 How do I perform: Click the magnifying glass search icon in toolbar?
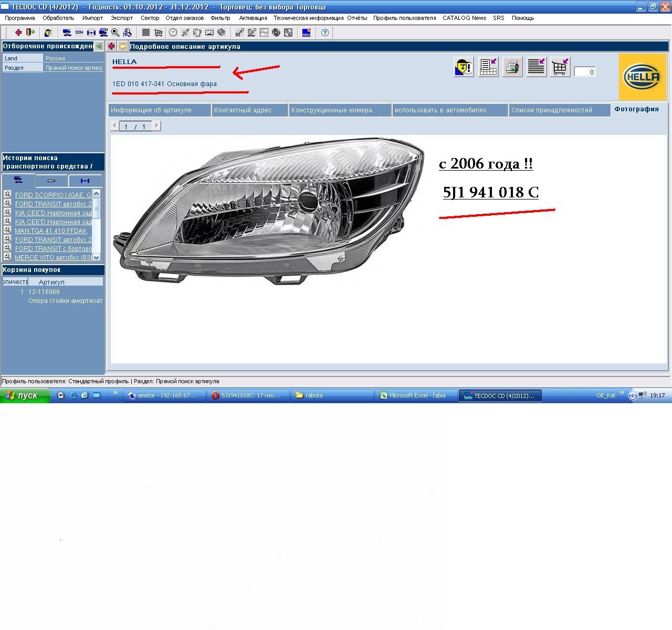(x=115, y=33)
